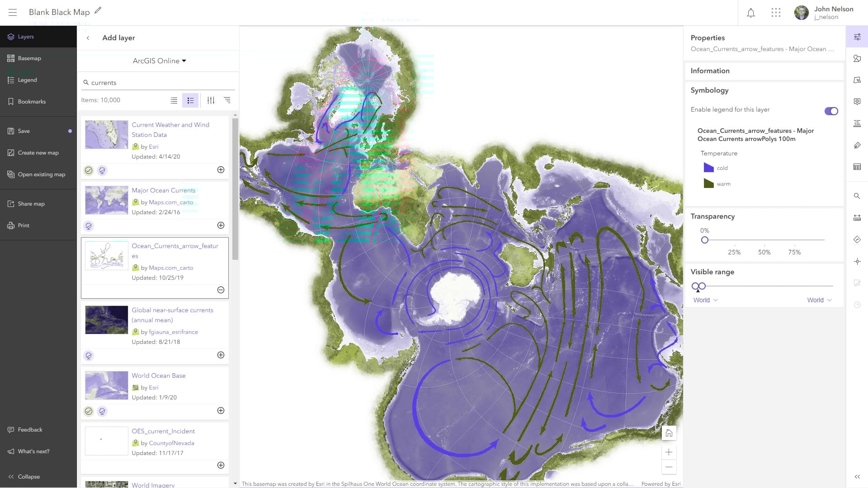Open John Nelson's profile avatar

point(801,13)
